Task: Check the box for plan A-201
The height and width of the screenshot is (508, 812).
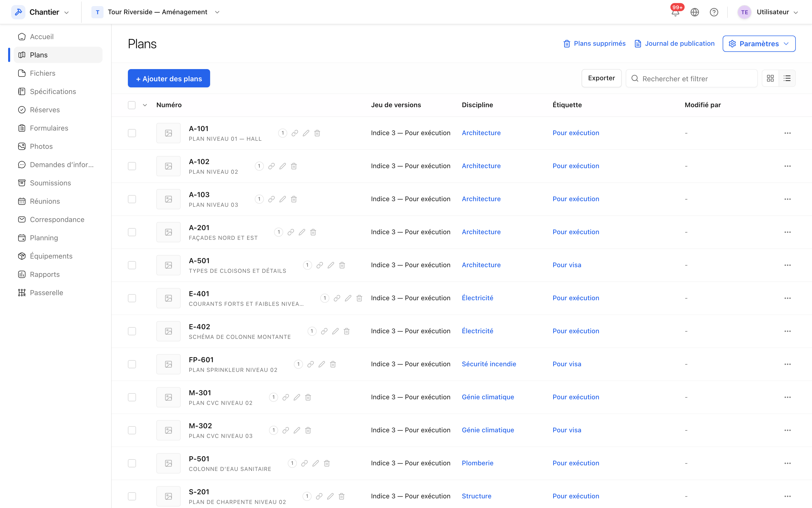Action: coord(132,232)
